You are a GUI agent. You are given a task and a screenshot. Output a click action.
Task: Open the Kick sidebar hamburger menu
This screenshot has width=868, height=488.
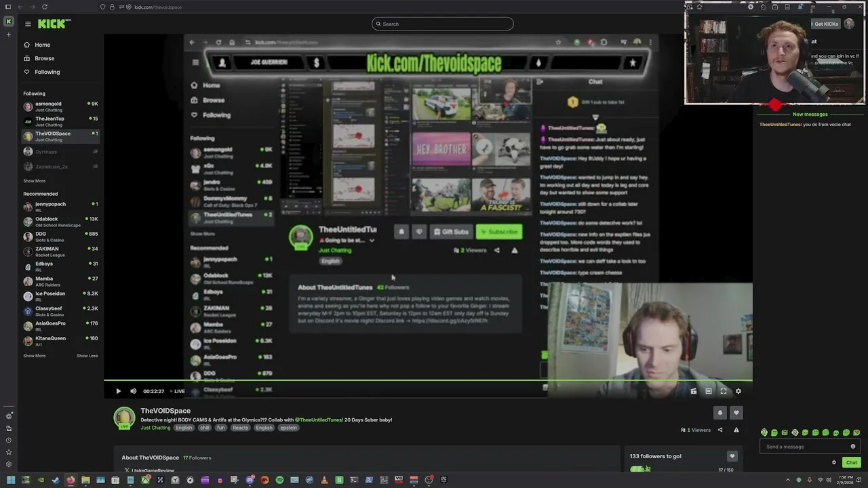(28, 24)
